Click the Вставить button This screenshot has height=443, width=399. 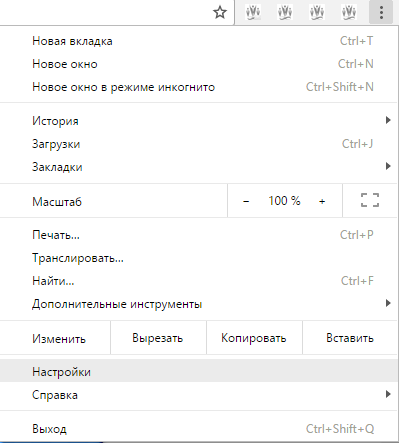(x=350, y=338)
